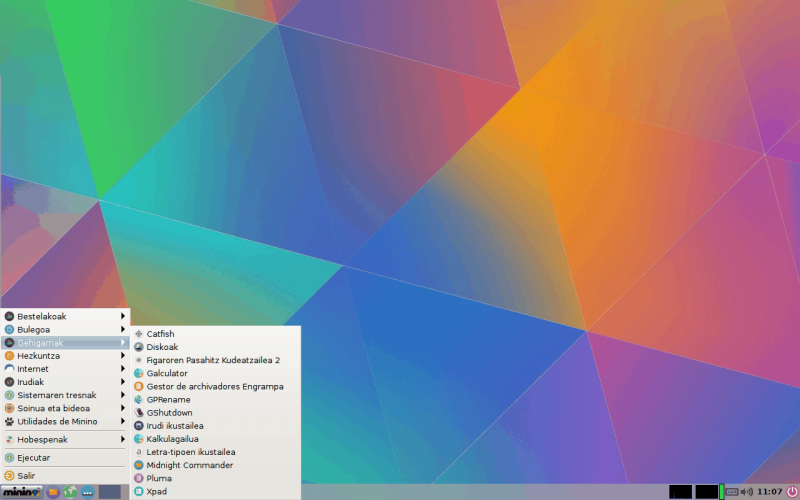Expand the Hezkuntza submenu
This screenshot has width=800, height=500.
65,356
